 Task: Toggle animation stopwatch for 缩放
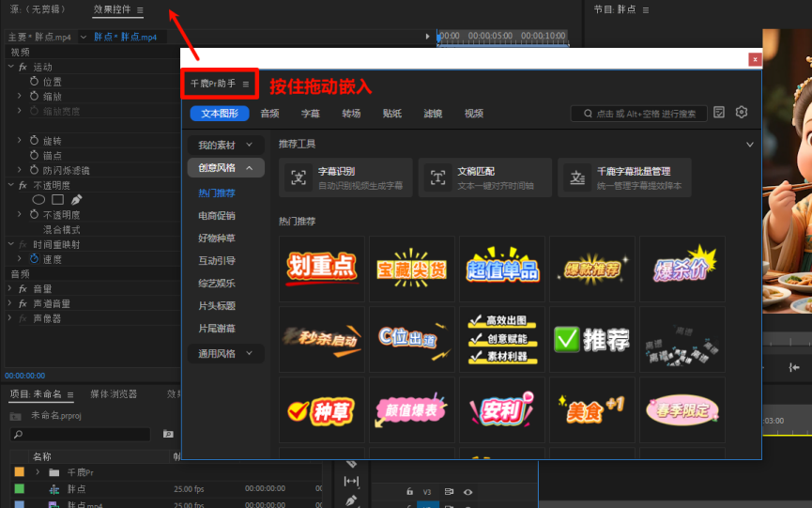34,96
